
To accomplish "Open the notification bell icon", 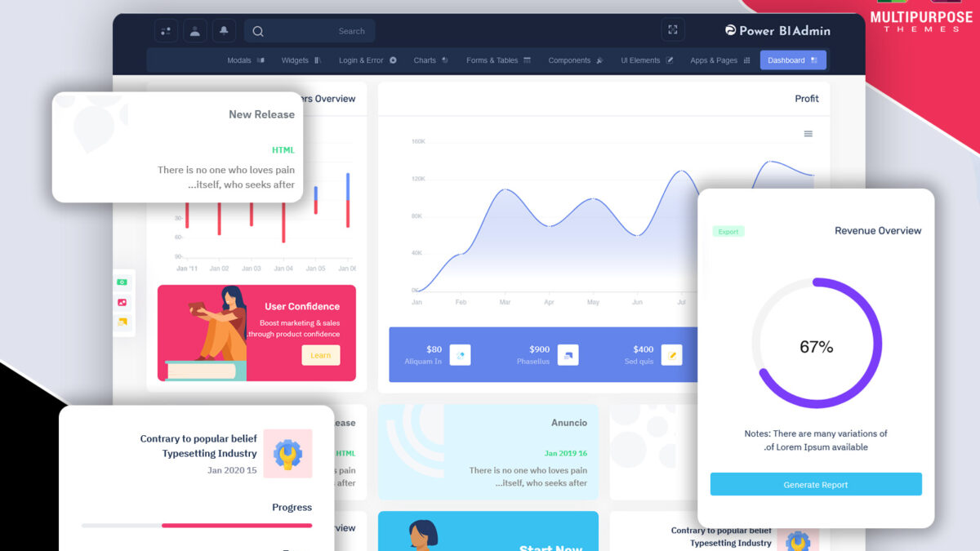I will coord(224,31).
